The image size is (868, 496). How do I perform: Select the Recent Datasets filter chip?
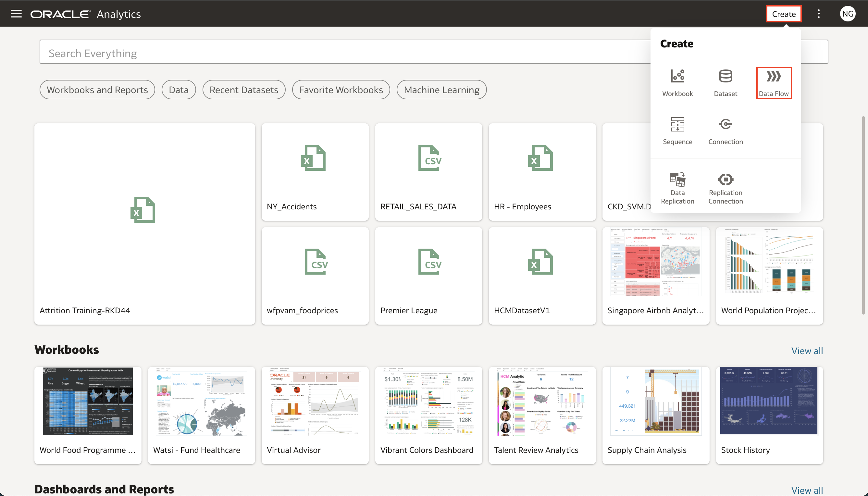tap(243, 90)
